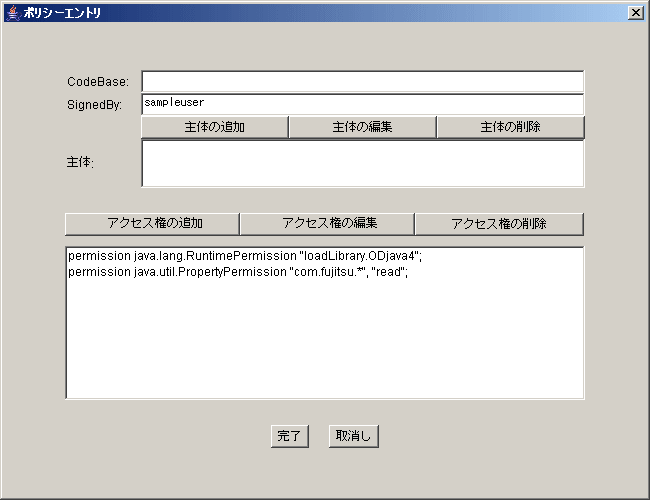Click the SignedBy field containing sampleuser
The image size is (650, 500).
click(x=362, y=104)
